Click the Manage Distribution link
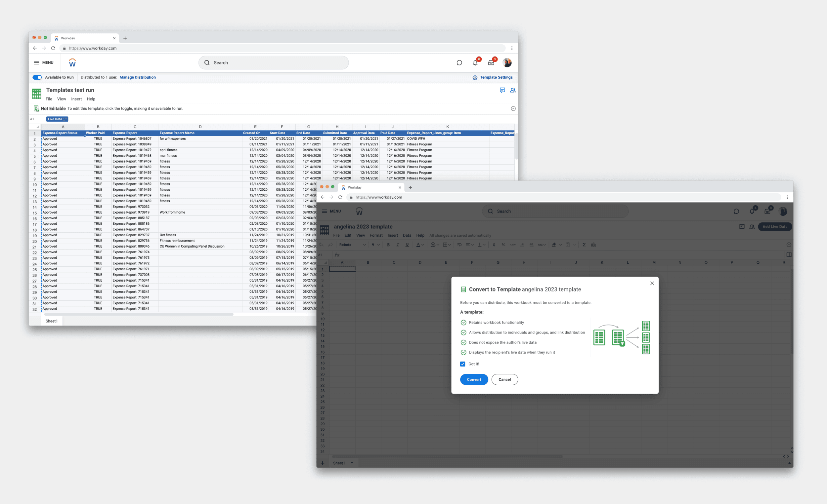 tap(138, 77)
